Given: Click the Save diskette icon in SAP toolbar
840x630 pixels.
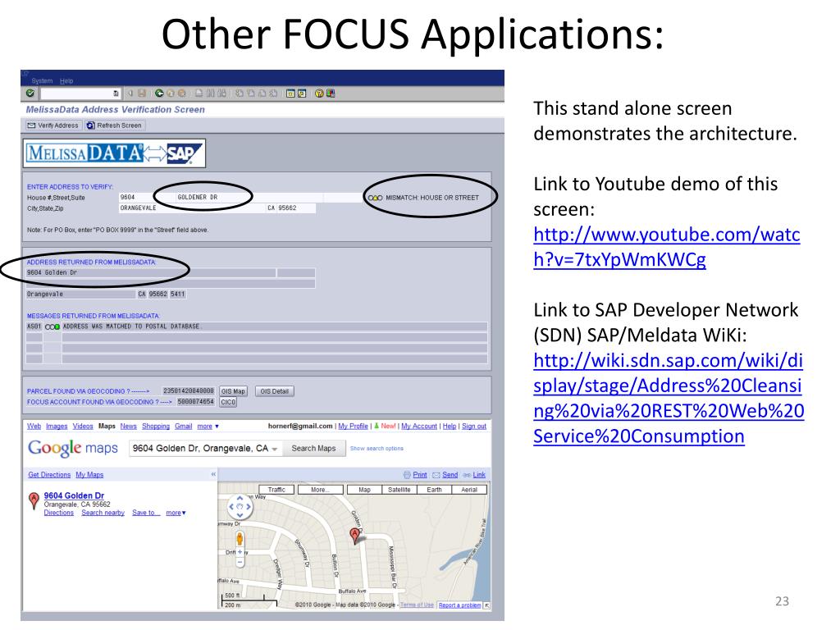Looking at the screenshot, I should (142, 94).
